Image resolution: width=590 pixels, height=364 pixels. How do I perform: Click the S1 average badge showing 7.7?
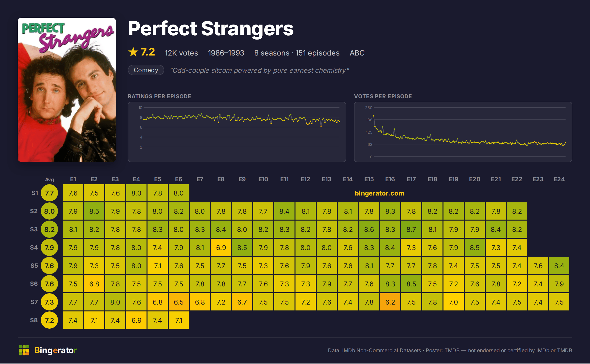click(49, 193)
